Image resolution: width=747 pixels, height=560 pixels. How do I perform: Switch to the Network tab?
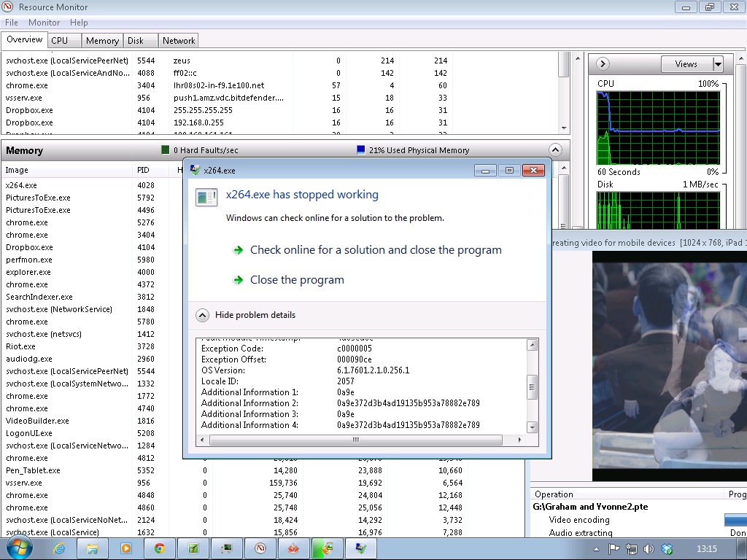[x=179, y=41]
